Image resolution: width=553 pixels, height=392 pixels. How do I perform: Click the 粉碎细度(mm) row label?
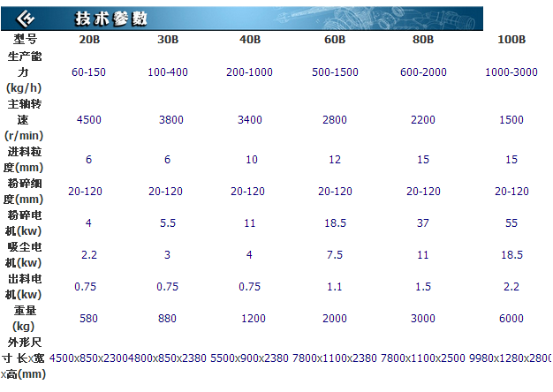click(23, 192)
